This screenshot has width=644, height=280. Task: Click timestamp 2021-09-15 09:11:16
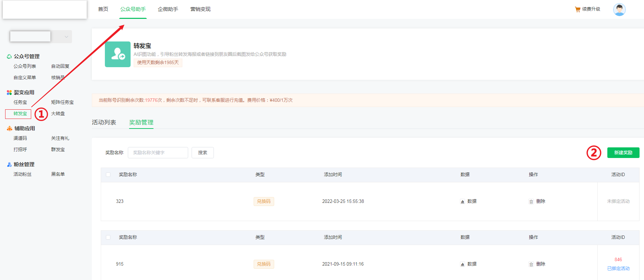343,264
